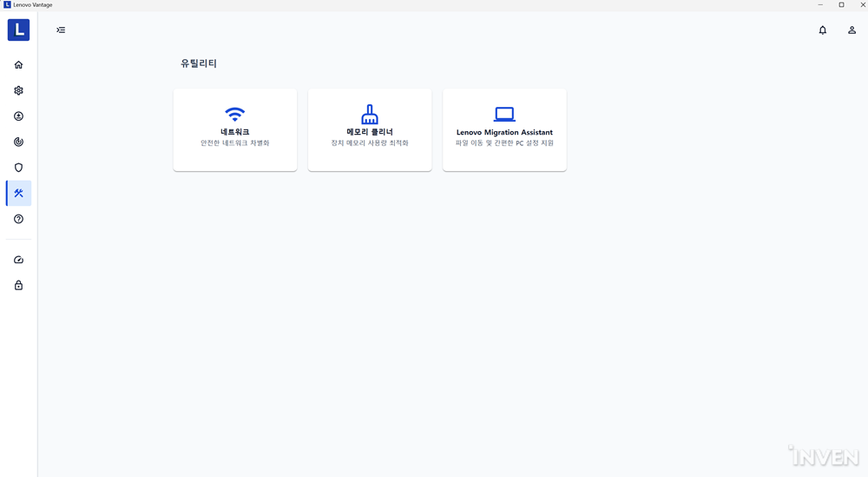The image size is (868, 477).
Task: Open the performance gauge icon
Action: tap(18, 260)
